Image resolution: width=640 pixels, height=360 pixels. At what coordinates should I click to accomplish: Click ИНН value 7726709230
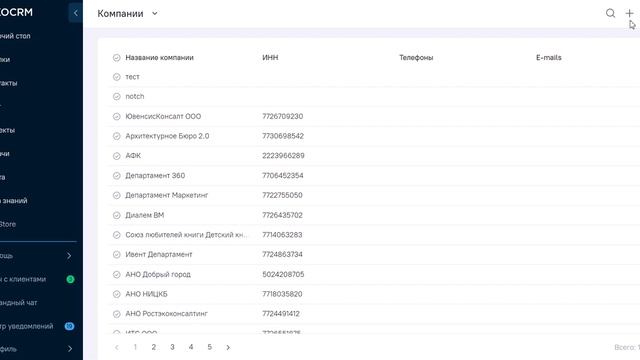point(282,116)
